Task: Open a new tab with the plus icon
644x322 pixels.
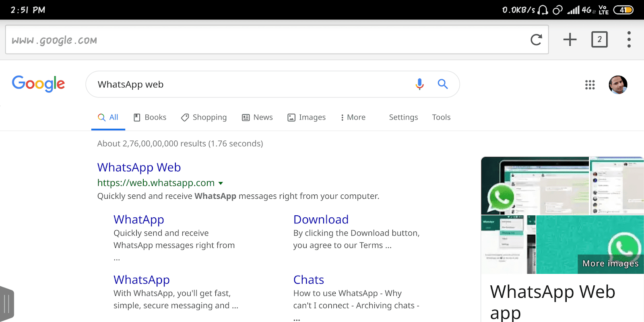Action: (x=570, y=39)
